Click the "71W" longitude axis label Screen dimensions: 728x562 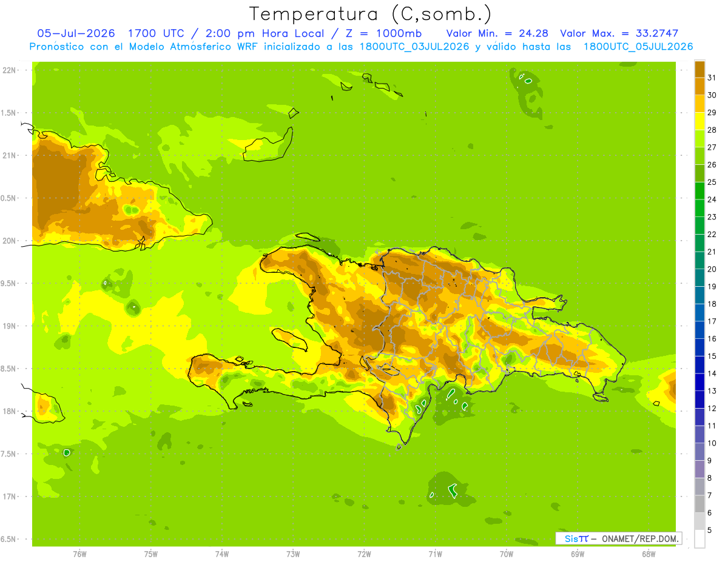pyautogui.click(x=435, y=554)
